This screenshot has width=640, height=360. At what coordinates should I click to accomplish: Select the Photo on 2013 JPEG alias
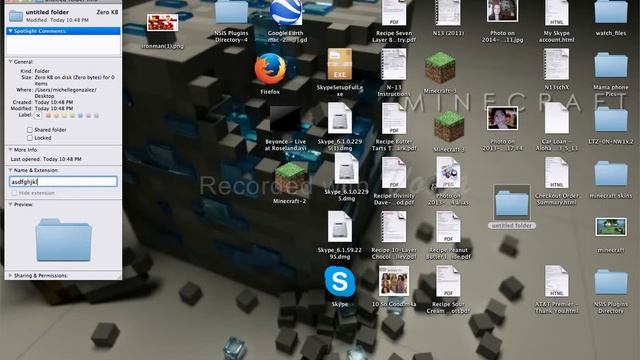(448, 173)
